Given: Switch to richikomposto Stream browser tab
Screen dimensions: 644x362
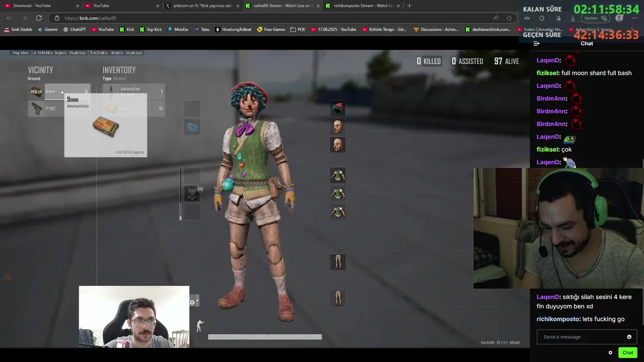Looking at the screenshot, I should (x=363, y=6).
